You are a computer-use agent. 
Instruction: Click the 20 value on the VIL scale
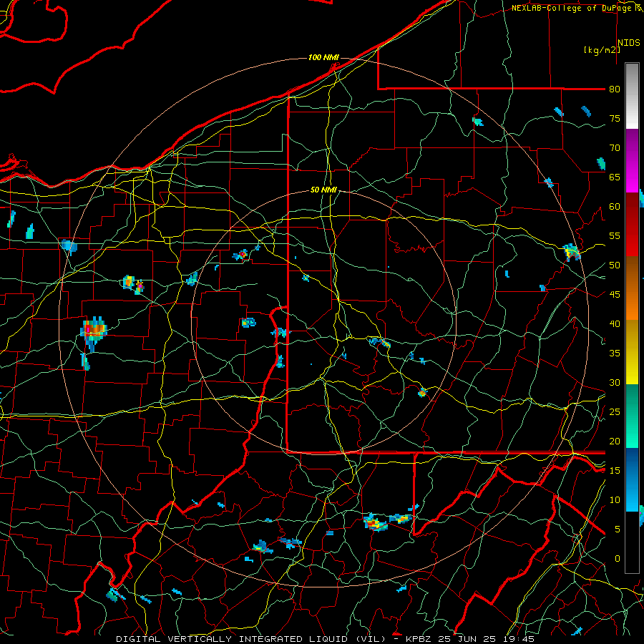[615, 441]
